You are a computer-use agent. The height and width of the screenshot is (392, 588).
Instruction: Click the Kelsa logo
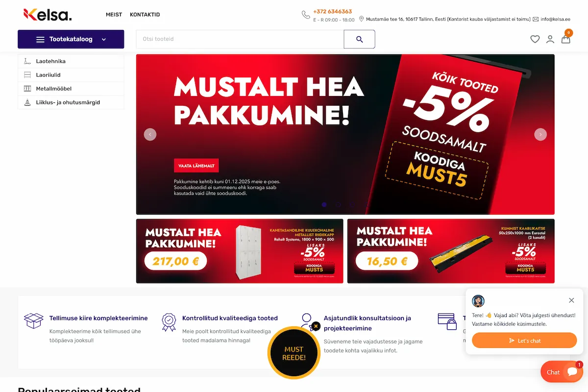coord(48,15)
